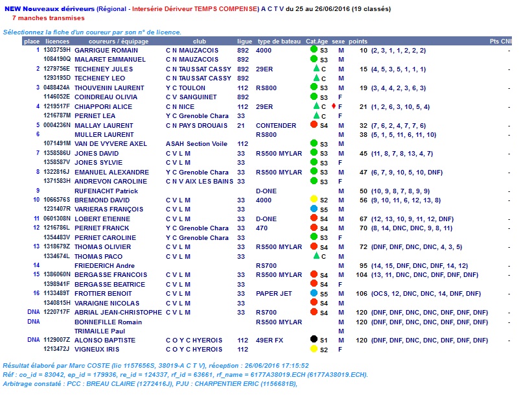Open licence 1318679Z for Thomas Olivier

tap(56, 246)
